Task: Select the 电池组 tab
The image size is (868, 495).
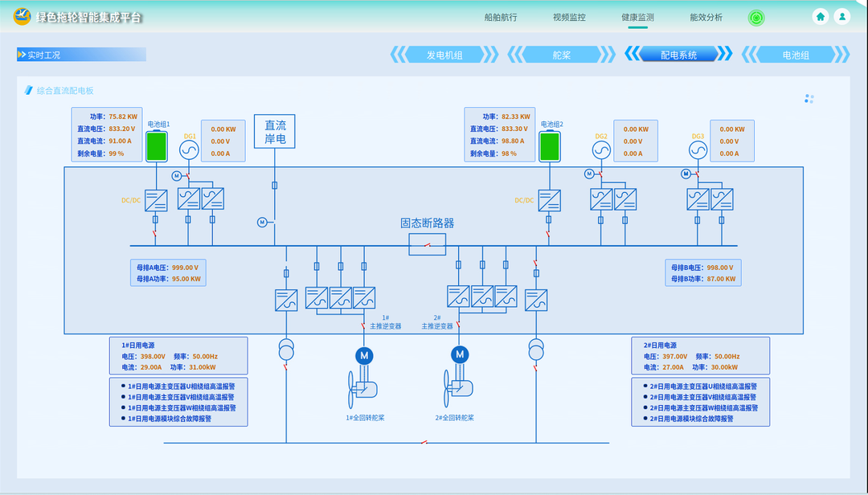Action: (796, 55)
